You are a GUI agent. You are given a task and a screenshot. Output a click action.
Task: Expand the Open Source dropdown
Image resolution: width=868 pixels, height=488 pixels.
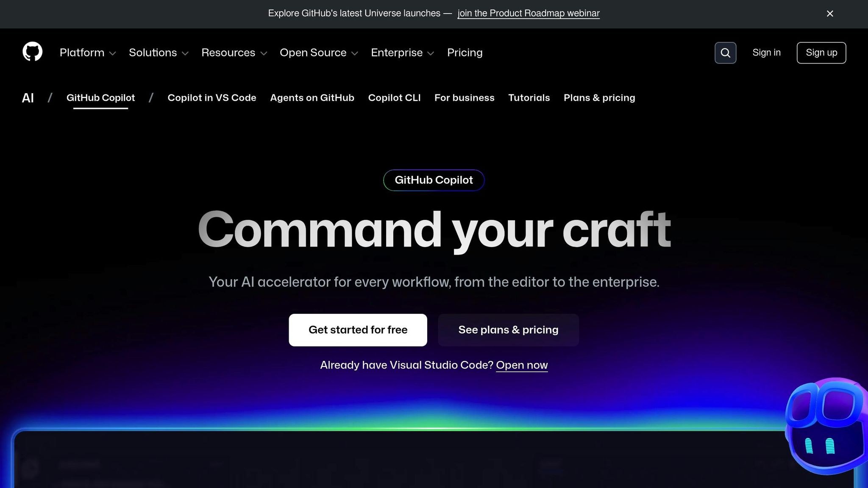[x=319, y=53]
